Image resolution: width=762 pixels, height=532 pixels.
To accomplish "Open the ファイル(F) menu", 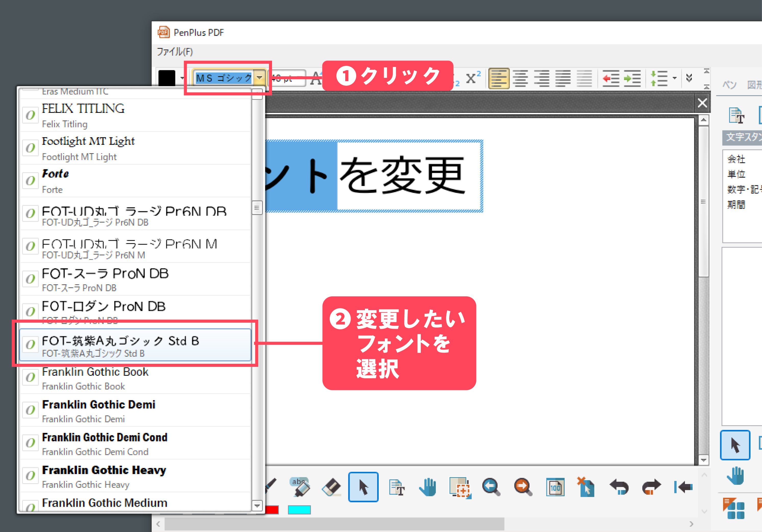I will 175,52.
